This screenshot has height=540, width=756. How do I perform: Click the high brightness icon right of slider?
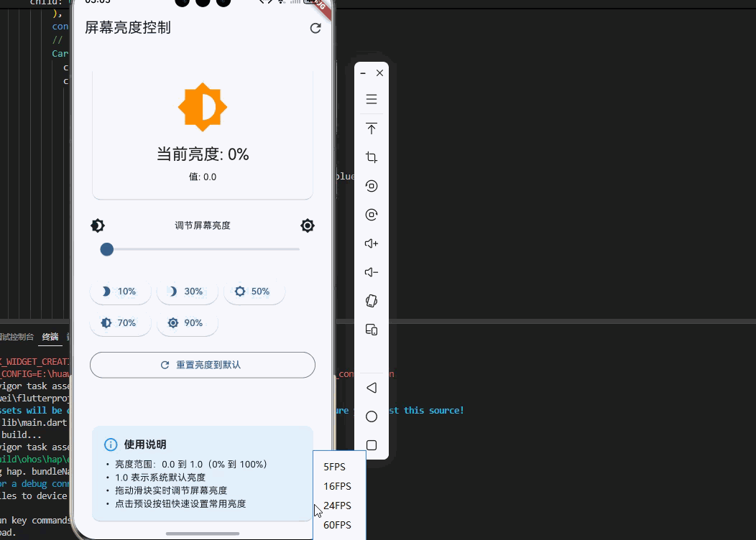click(307, 225)
